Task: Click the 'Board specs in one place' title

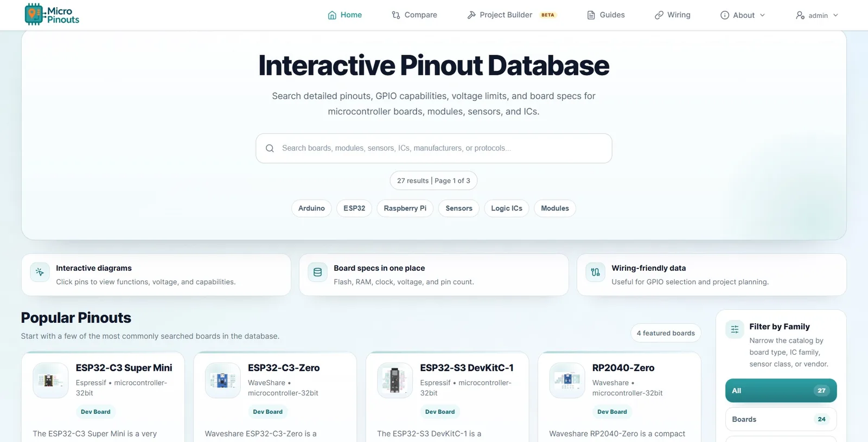Action: click(x=379, y=268)
